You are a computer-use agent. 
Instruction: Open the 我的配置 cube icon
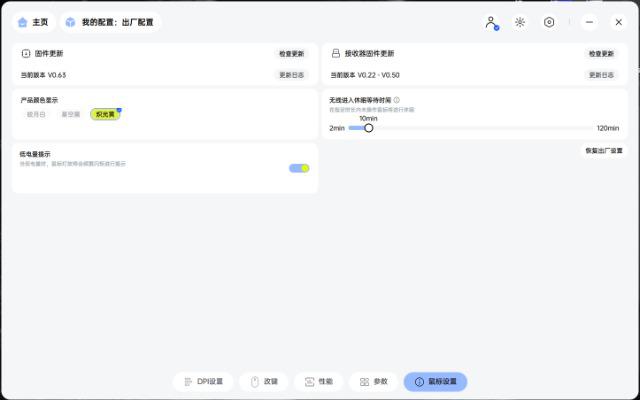click(70, 22)
